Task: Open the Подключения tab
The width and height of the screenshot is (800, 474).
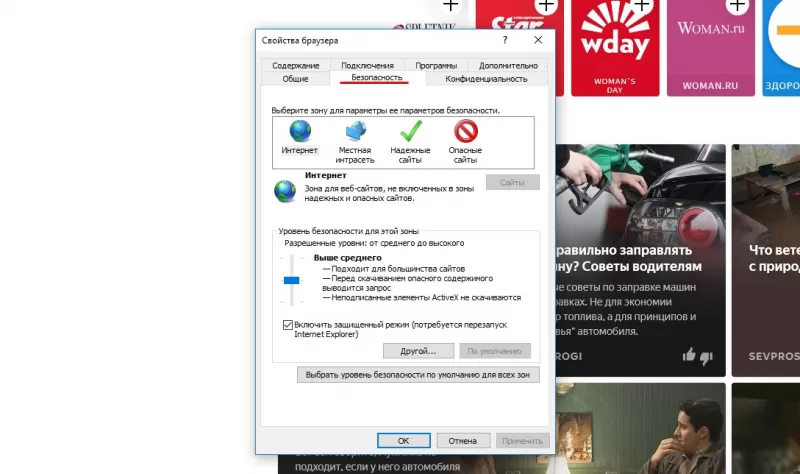Action: [367, 65]
